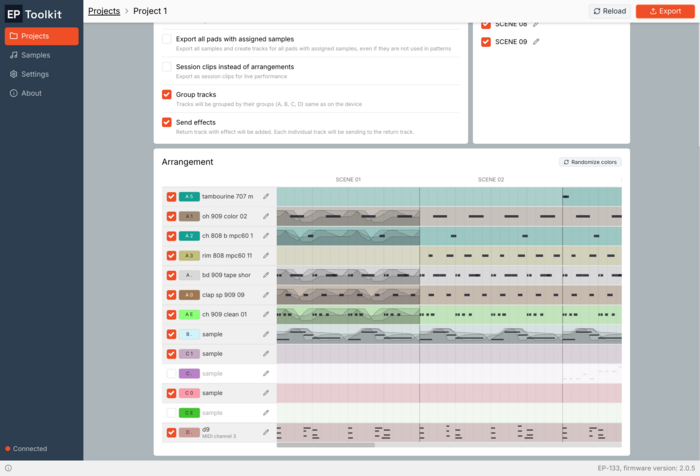Click the pencil icon for bd 909 tape shor
This screenshot has width=700, height=476.
266,275
